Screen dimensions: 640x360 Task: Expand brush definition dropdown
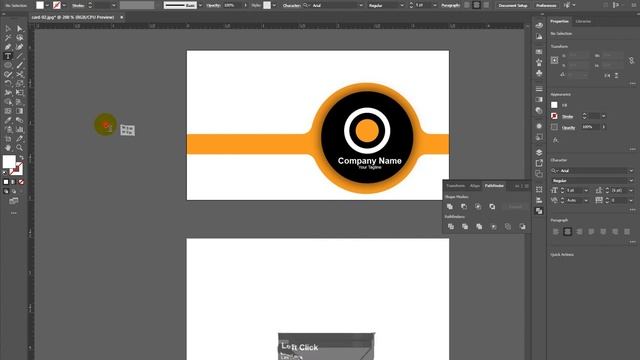tap(200, 5)
